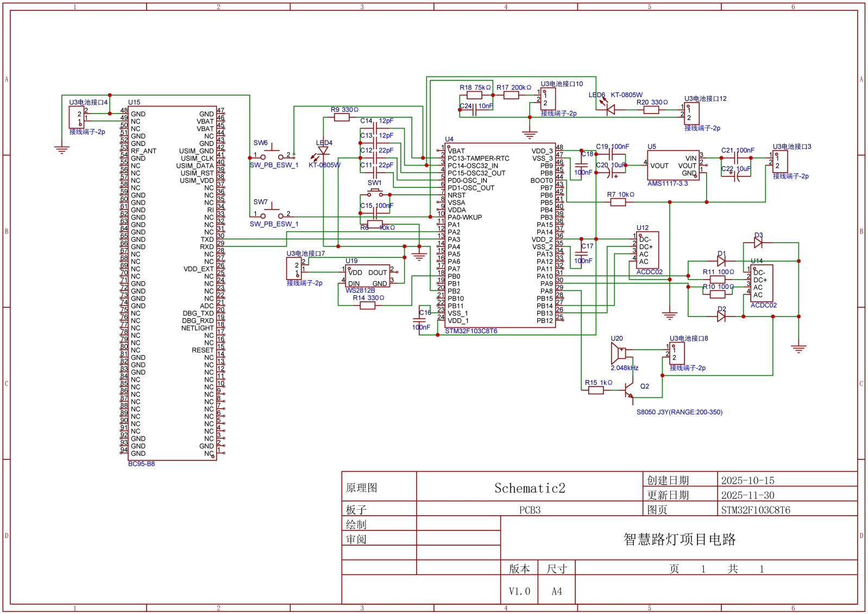Select the R9 330Ω resistor
Screen dimensions: 868x614
342,117
